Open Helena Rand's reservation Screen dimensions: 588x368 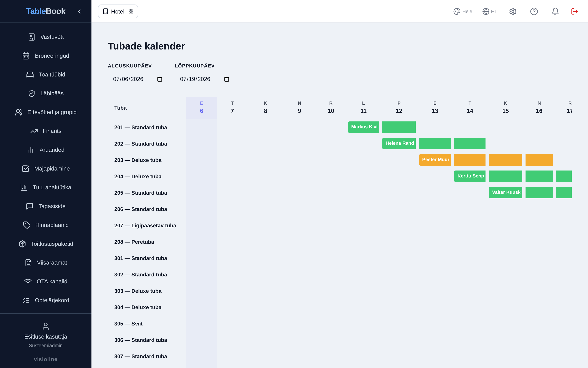(x=399, y=143)
